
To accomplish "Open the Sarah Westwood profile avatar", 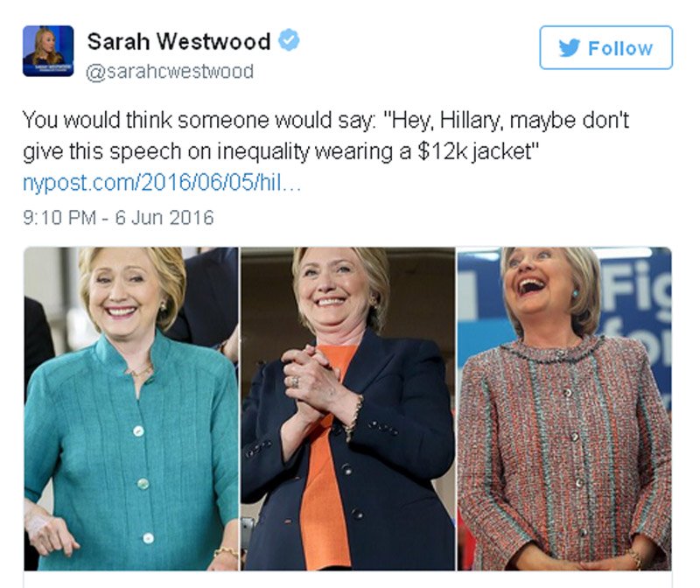I will pos(48,51).
